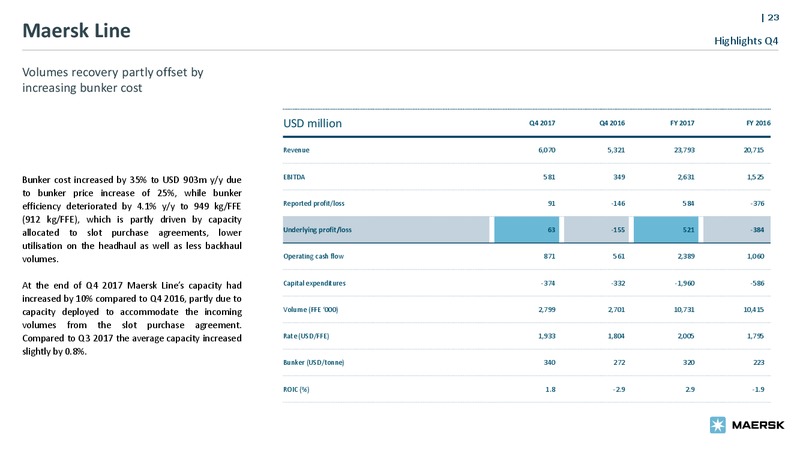Screen dimensions: 800x450
Task: Select the 'Rate (USD/FFE)' row label
Action: pos(306,336)
